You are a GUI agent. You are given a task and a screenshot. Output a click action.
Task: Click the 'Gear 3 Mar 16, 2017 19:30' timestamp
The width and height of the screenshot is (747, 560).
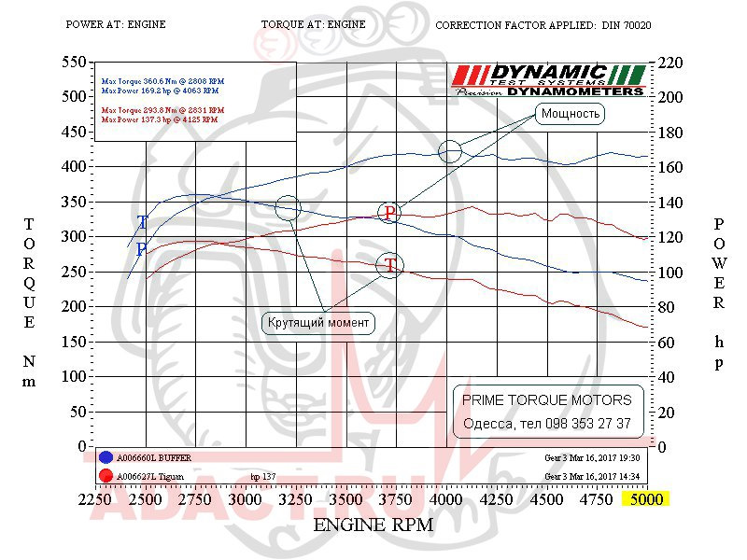[x=592, y=458]
